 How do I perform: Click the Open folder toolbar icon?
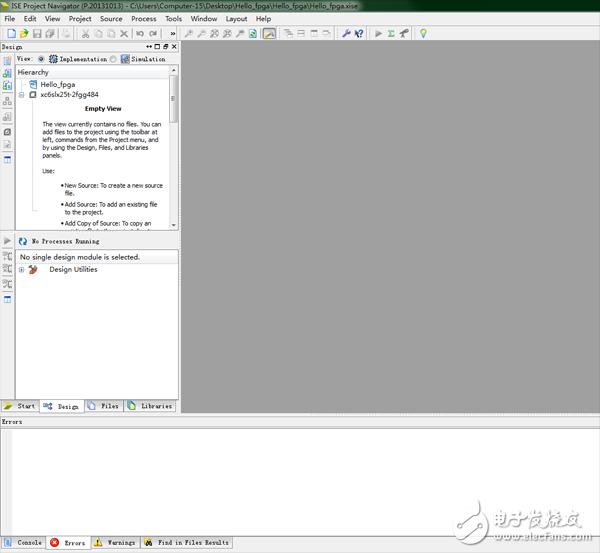[23, 33]
